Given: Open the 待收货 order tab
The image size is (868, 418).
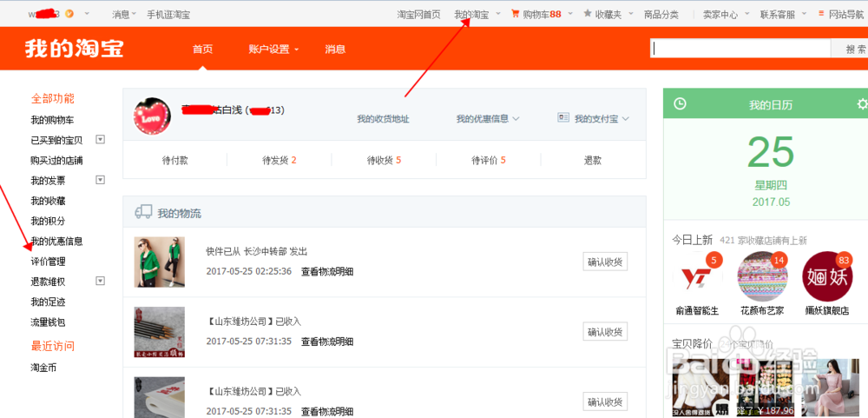Looking at the screenshot, I should (385, 160).
